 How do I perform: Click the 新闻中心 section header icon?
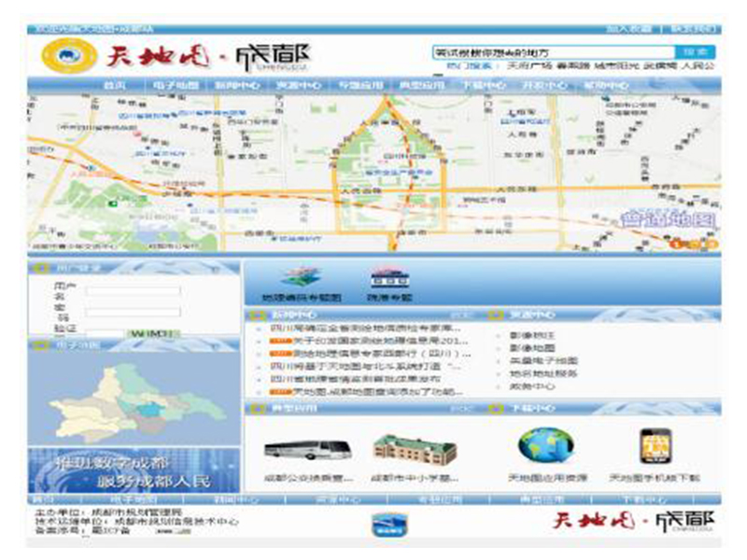coord(258,315)
